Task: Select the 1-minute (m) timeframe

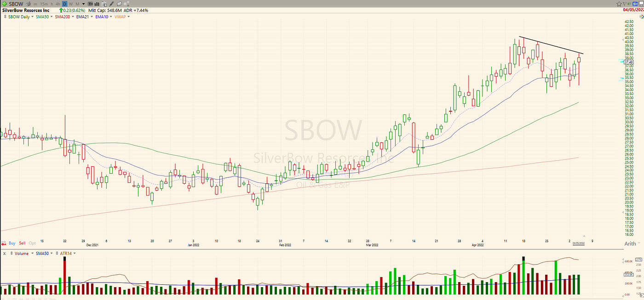Action: pyautogui.click(x=35, y=4)
